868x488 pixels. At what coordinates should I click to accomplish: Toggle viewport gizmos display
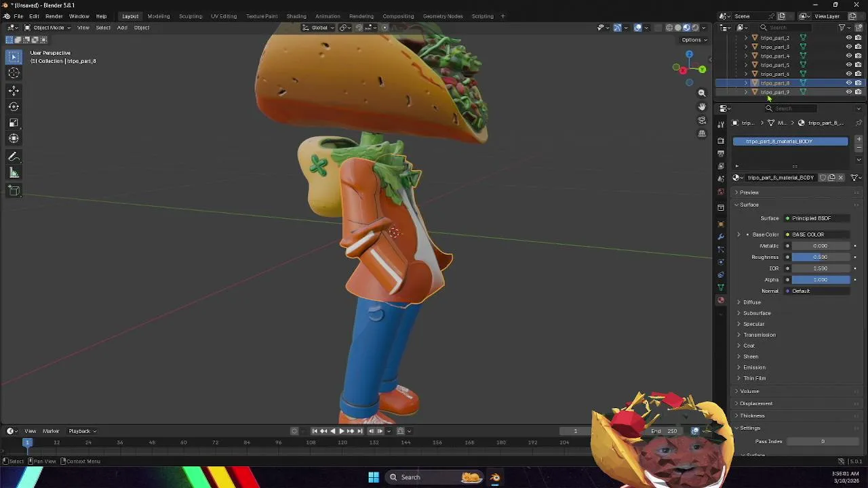coord(617,28)
